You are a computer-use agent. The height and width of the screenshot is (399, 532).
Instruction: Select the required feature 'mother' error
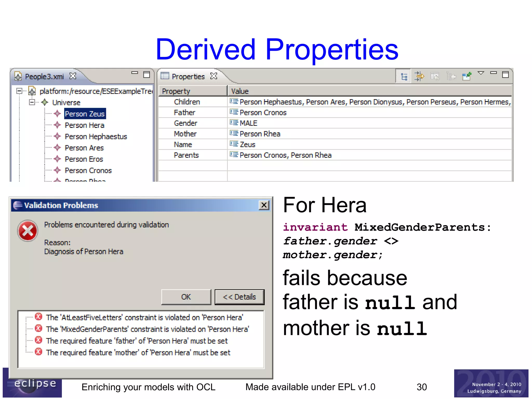click(x=138, y=352)
